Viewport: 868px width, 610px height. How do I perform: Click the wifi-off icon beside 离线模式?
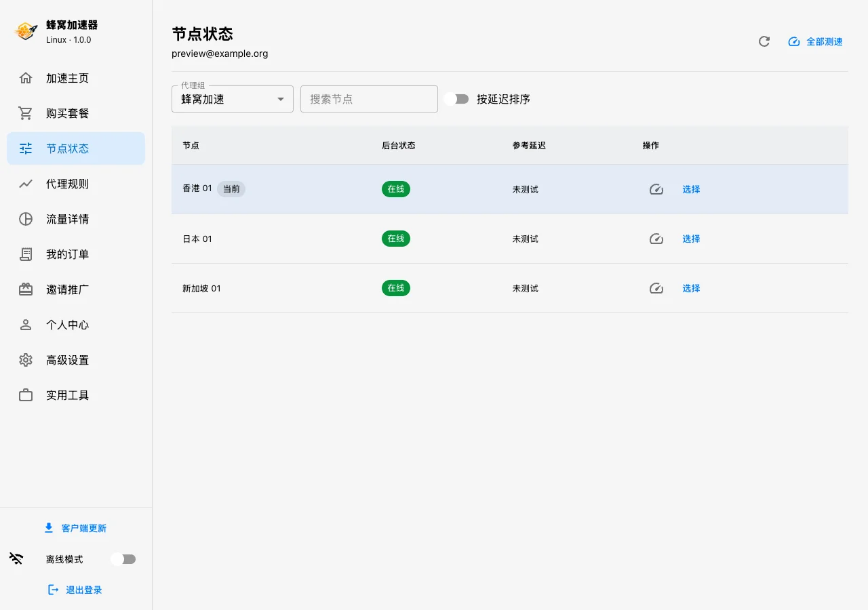[16, 558]
